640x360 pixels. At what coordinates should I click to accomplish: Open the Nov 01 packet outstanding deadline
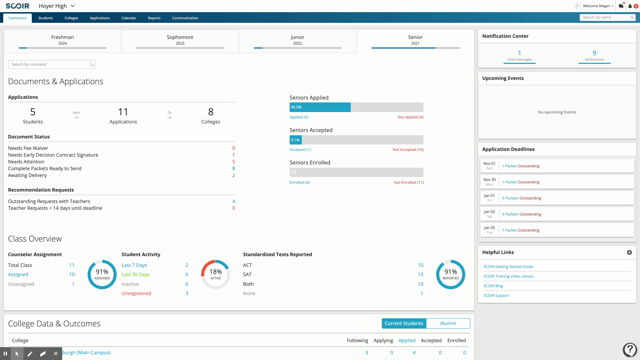click(557, 166)
